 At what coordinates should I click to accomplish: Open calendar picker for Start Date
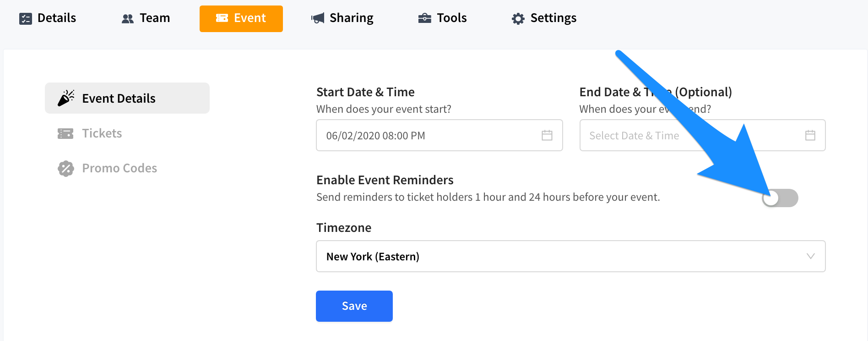click(x=547, y=135)
